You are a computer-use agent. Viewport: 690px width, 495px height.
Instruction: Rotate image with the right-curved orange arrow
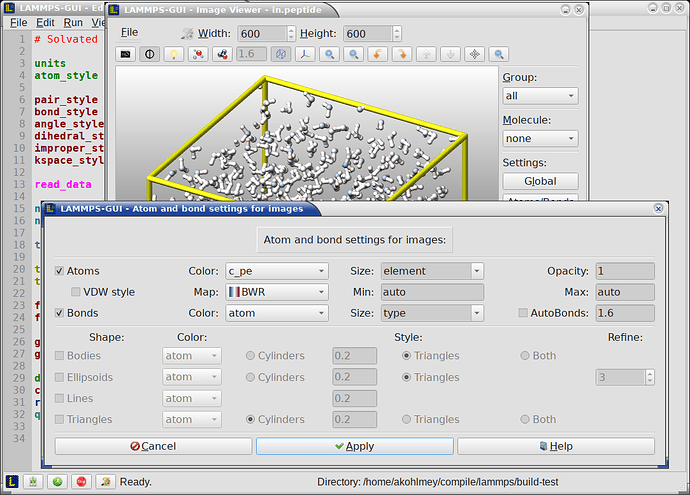click(x=402, y=54)
